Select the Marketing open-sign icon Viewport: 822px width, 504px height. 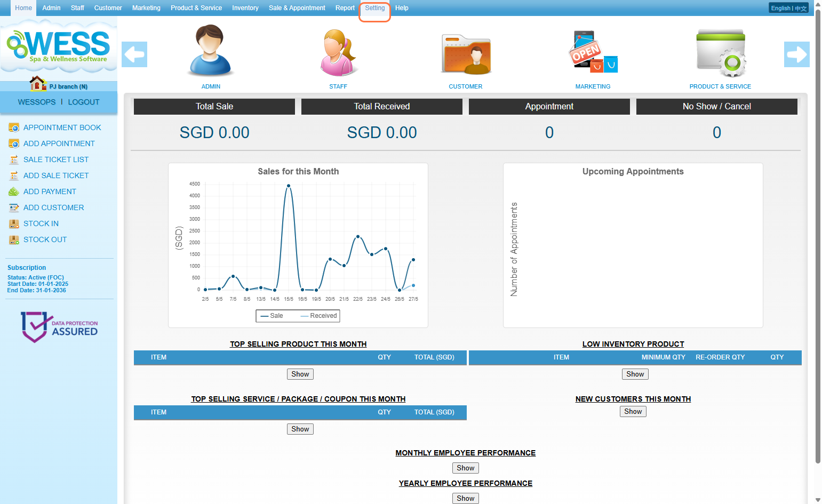tap(593, 52)
